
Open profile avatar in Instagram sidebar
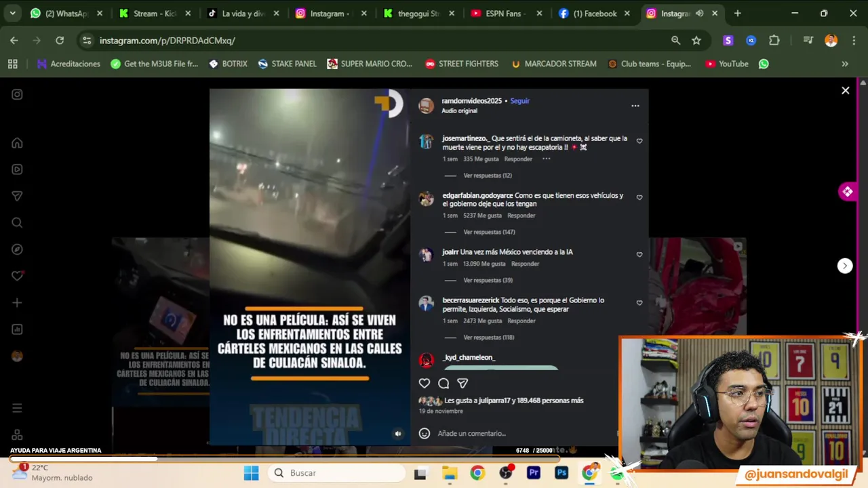tap(18, 356)
